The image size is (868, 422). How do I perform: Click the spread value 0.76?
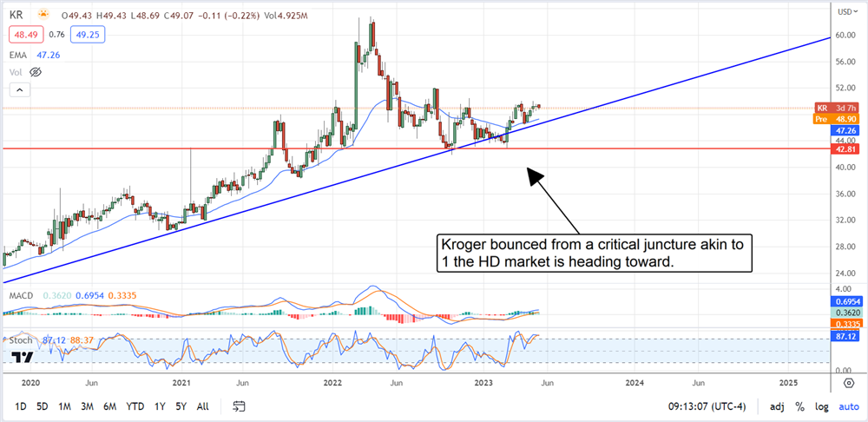pyautogui.click(x=56, y=35)
